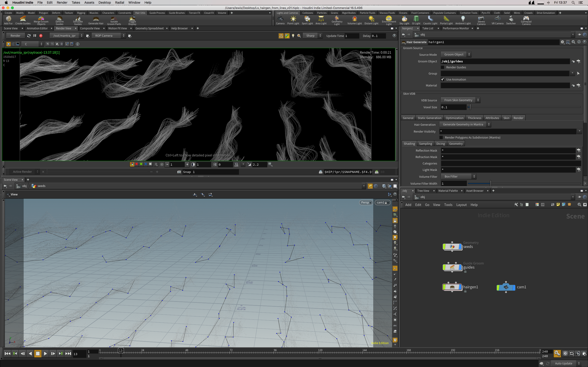Click the Persp viewport button
This screenshot has height=367, width=588.
366,203
